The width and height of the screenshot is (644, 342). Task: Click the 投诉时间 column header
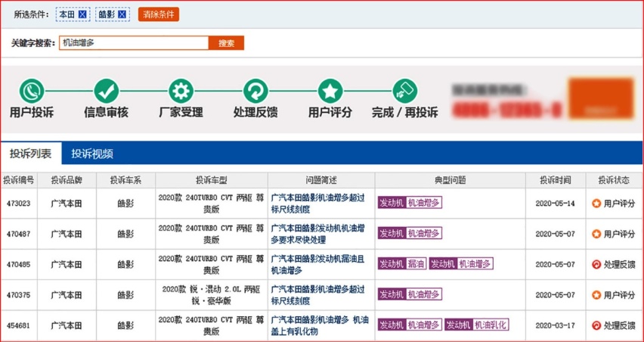coord(556,180)
